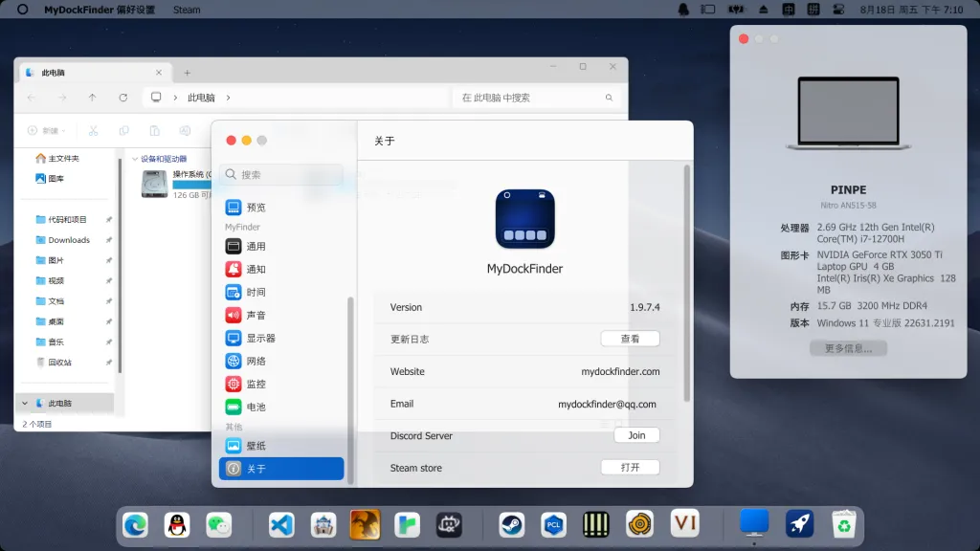The width and height of the screenshot is (980, 551).
Task: Select the 电池 battery settings icon
Action: pyautogui.click(x=234, y=407)
